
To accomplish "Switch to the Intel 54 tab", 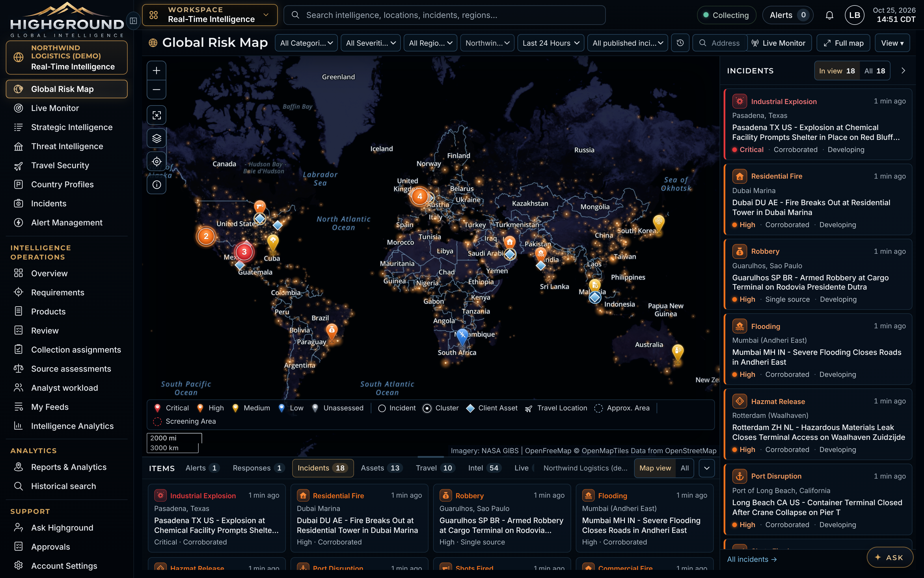I will (x=485, y=468).
